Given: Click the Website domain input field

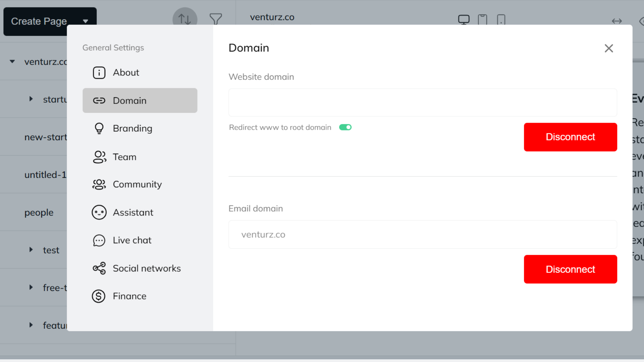Looking at the screenshot, I should click(x=423, y=103).
